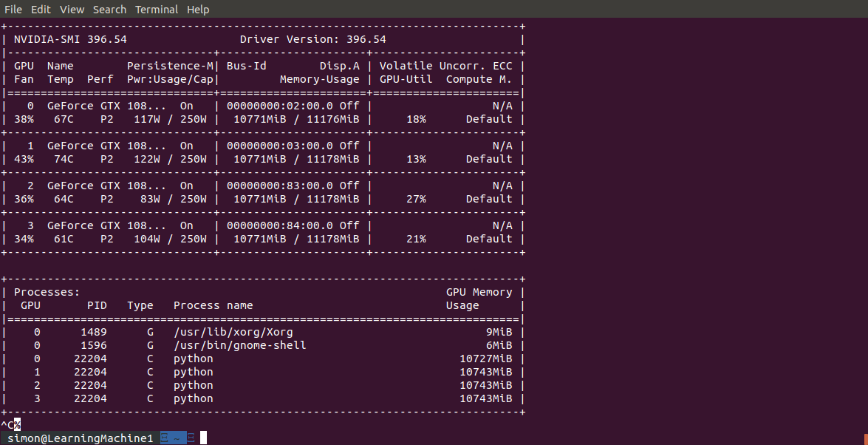
Task: Click the rightmost window indicator glyph on prompt line
Action: [x=190, y=437]
